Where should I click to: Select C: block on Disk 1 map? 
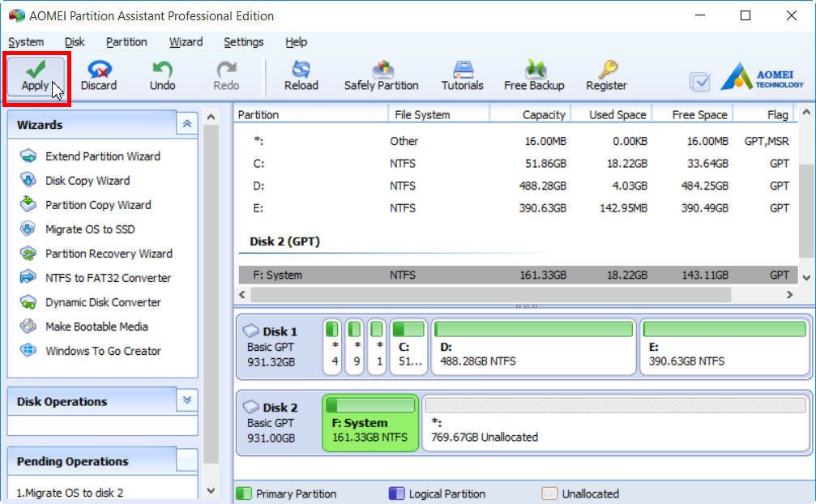pyautogui.click(x=408, y=347)
